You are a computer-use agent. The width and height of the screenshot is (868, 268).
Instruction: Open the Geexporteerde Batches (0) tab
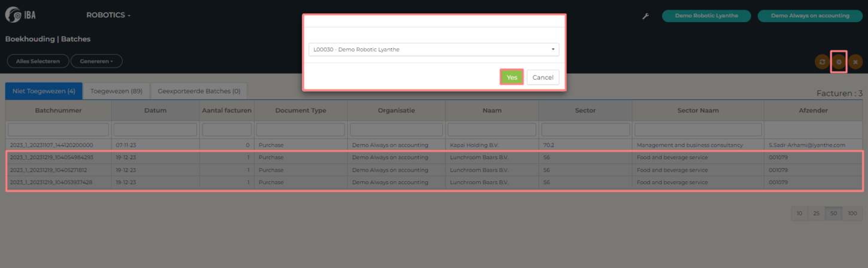coord(199,92)
